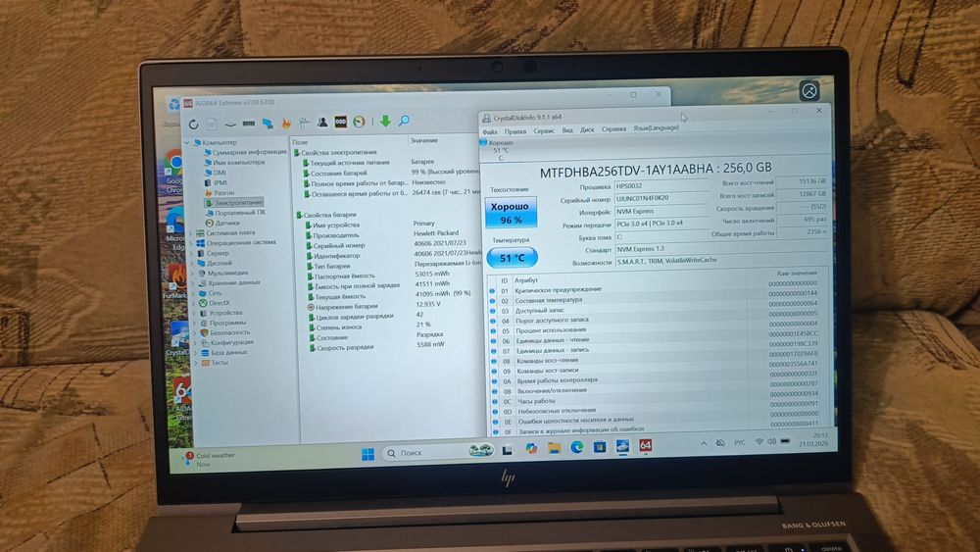Viewport: 980px width, 552px height.
Task: Select DMI in the AIDA64 tree
Action: pos(220,173)
